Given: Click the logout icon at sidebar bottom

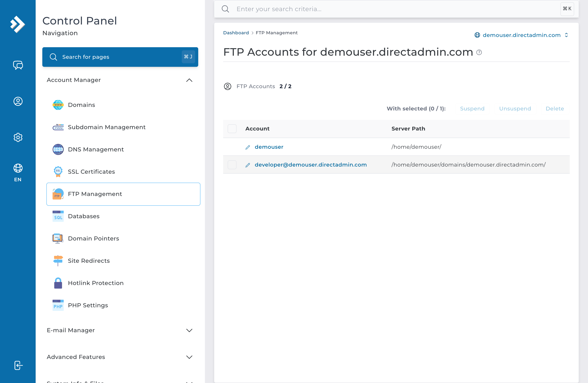Looking at the screenshot, I should 18,365.
